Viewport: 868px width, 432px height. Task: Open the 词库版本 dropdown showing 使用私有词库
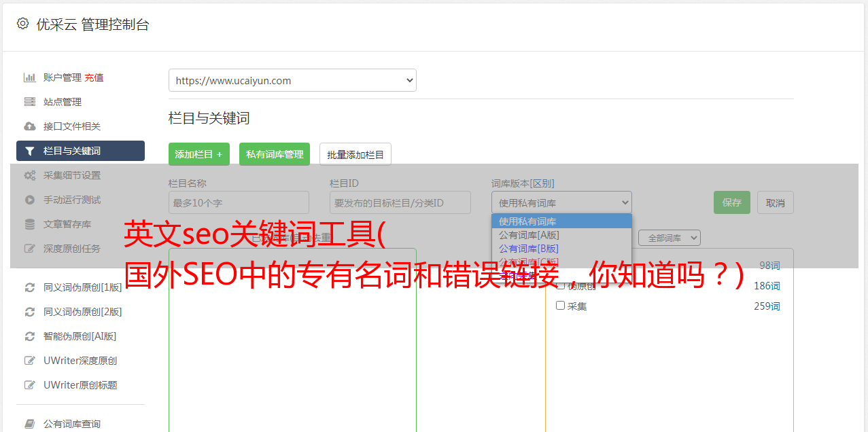coord(561,202)
